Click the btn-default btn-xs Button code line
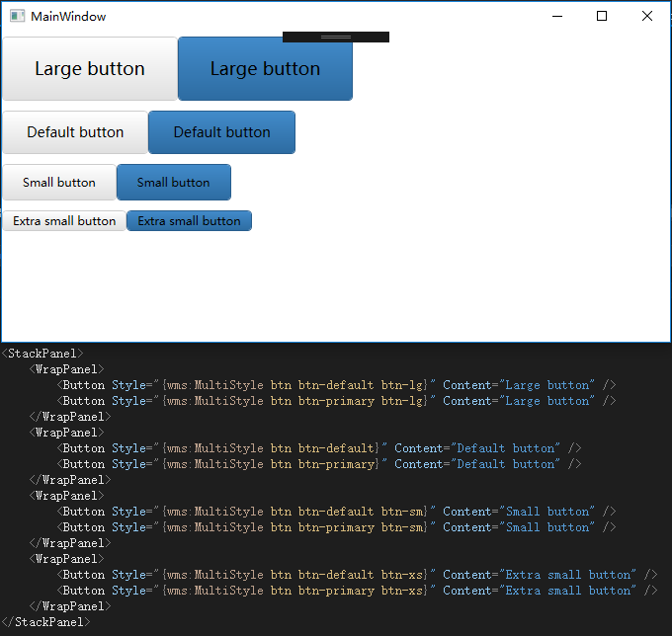This screenshot has width=672, height=636. 357,575
